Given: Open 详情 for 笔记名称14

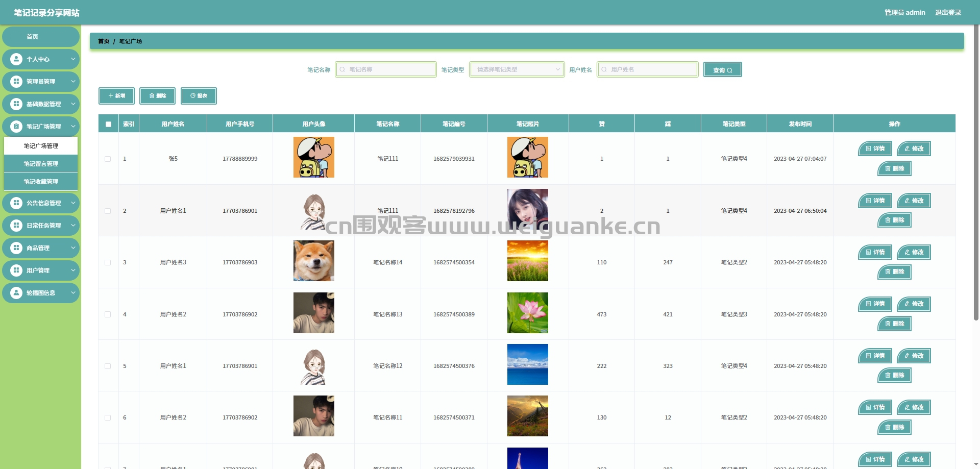Looking at the screenshot, I should (x=875, y=252).
